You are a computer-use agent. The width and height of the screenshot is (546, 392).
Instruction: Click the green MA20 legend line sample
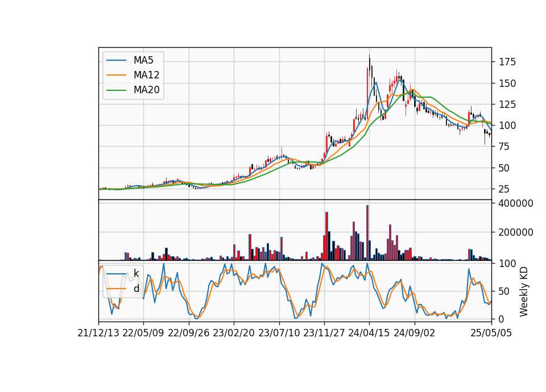116,90
